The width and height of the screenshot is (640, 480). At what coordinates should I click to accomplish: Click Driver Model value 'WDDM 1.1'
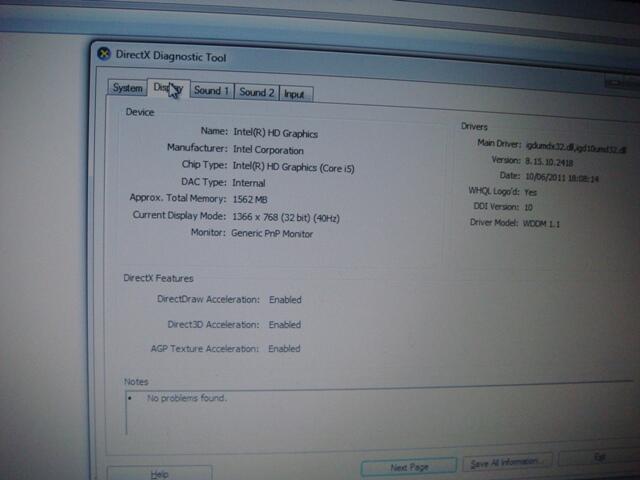pyautogui.click(x=541, y=224)
